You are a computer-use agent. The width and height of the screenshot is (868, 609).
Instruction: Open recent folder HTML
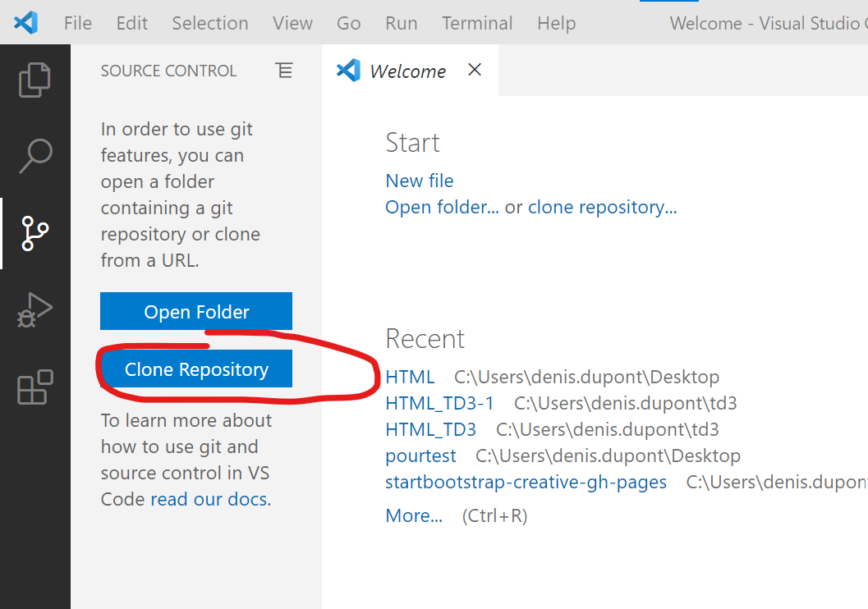coord(410,377)
